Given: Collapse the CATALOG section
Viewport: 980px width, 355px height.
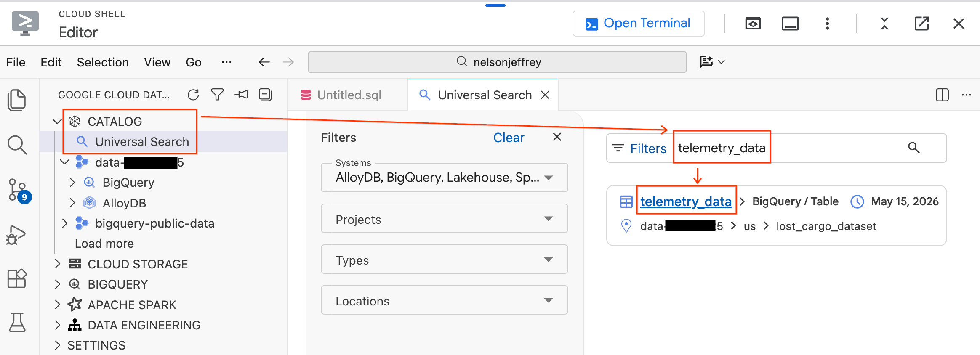Looking at the screenshot, I should (x=57, y=122).
